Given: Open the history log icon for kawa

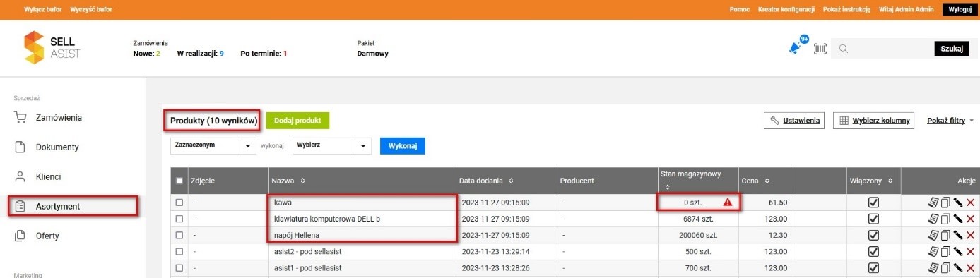Looking at the screenshot, I should 933,203.
